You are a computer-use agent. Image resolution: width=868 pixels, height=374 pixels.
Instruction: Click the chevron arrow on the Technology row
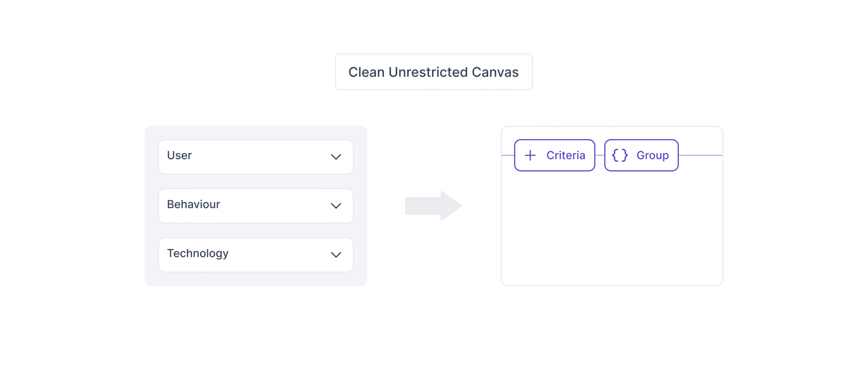(x=336, y=255)
